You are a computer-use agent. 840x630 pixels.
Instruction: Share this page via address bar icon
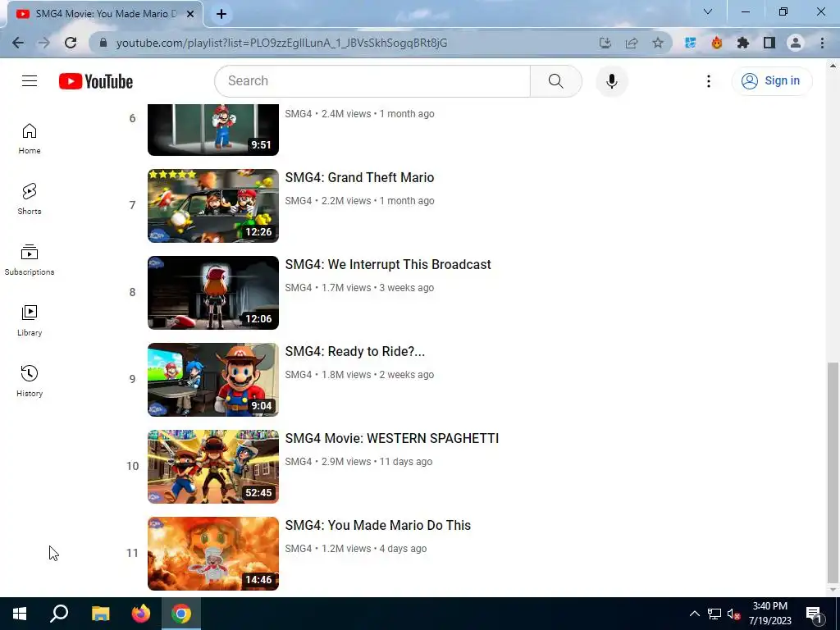pyautogui.click(x=632, y=43)
